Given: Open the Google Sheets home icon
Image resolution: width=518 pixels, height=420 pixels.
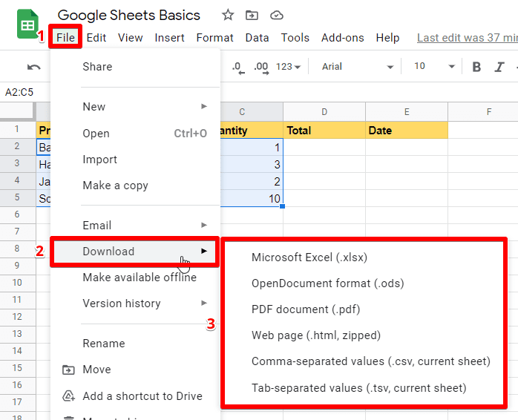Looking at the screenshot, I should 27,24.
